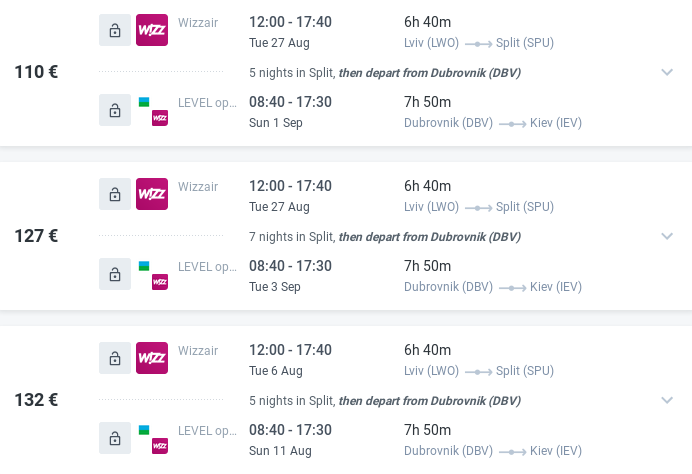Expand details of the 127 € itinerary
This screenshot has width=692, height=474.
(x=667, y=236)
